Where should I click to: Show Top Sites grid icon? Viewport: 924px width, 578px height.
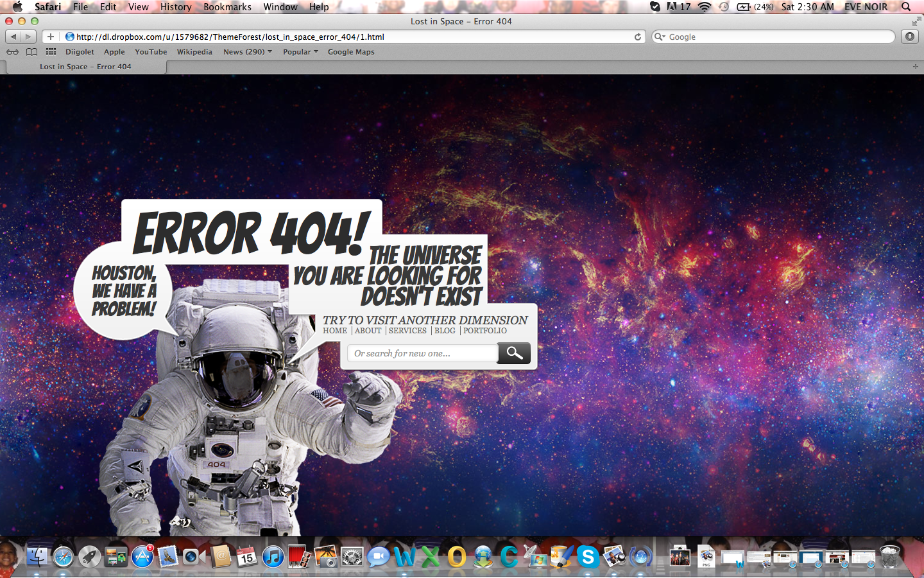click(51, 52)
